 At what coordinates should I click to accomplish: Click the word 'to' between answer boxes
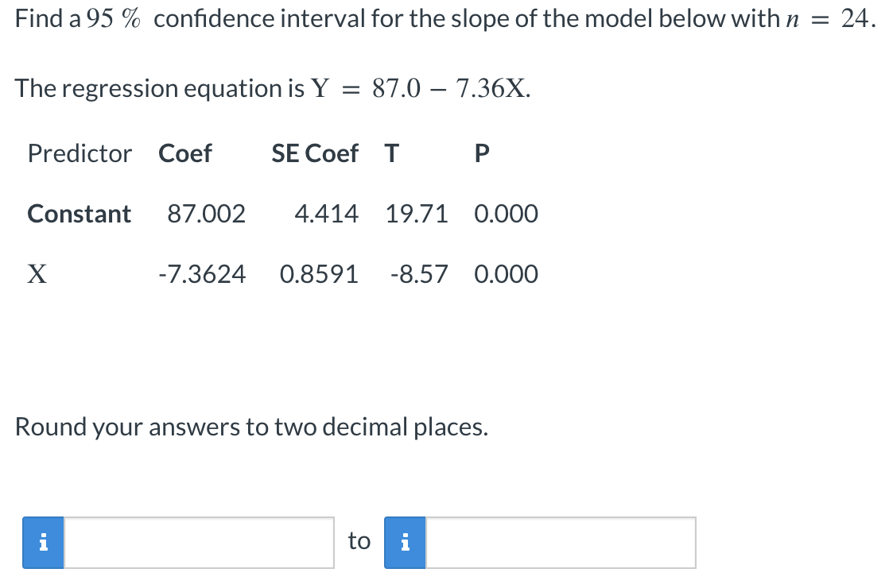click(359, 541)
